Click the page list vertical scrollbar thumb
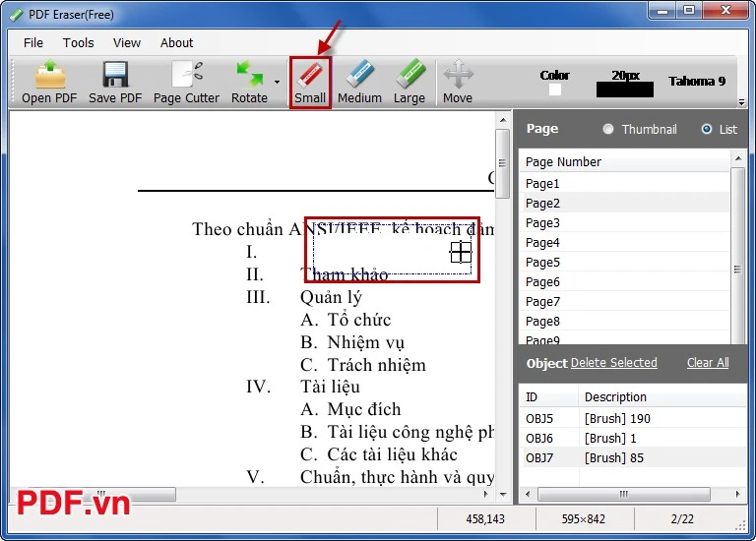The image size is (756, 541). click(738, 256)
